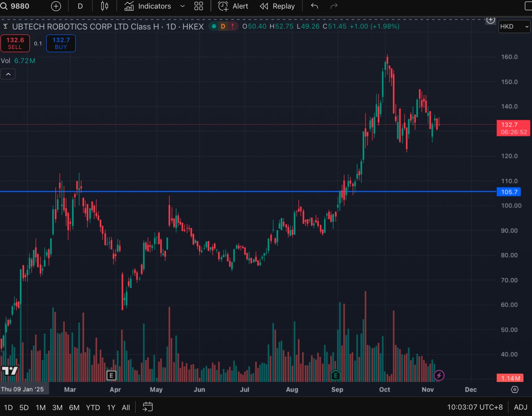Click the TradingView logo on the chart
This screenshot has height=416, width=532.
(x=10, y=371)
